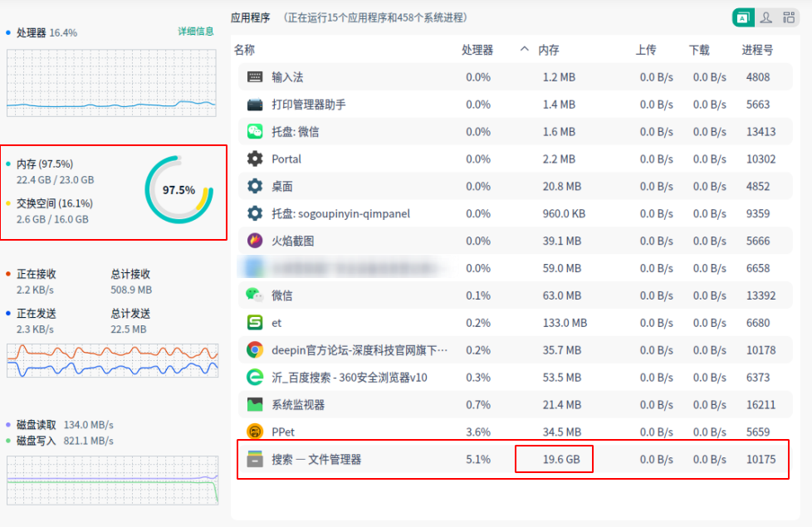Show all processes view
The image size is (812, 527).
pos(788,17)
